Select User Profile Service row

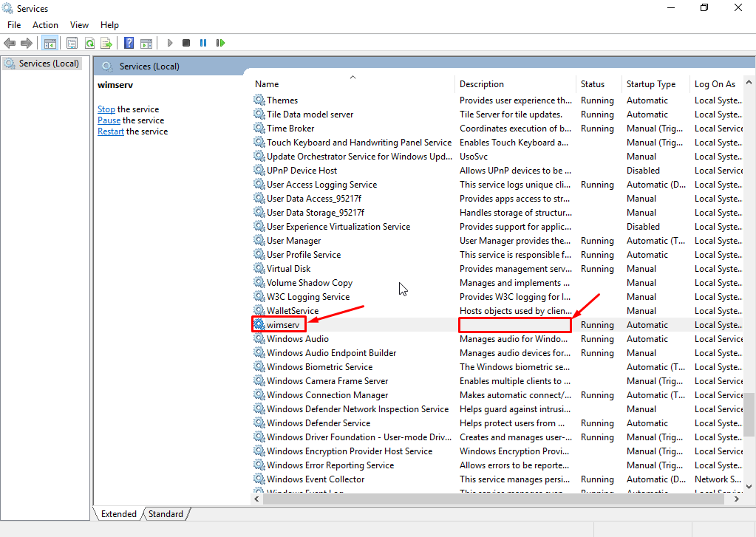pyautogui.click(x=497, y=255)
